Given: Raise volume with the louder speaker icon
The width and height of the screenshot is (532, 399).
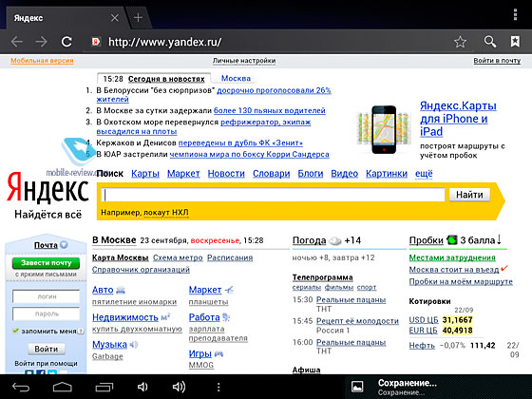Looking at the screenshot, I should pyautogui.click(x=179, y=387).
